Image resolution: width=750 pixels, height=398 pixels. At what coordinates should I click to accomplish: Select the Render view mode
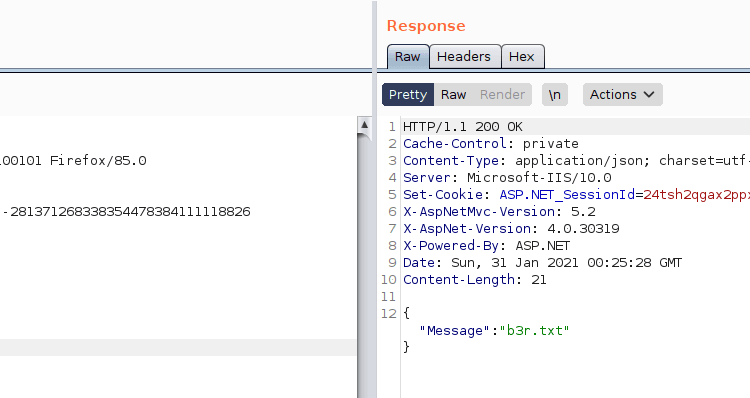point(502,95)
